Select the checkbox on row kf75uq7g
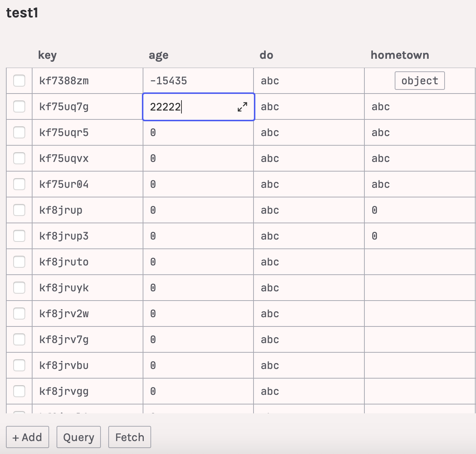476x454 pixels. pyautogui.click(x=19, y=106)
